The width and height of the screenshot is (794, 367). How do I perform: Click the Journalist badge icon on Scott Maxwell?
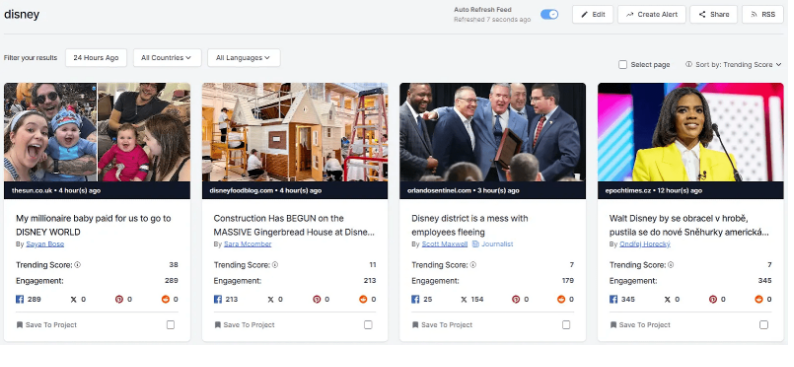click(475, 244)
